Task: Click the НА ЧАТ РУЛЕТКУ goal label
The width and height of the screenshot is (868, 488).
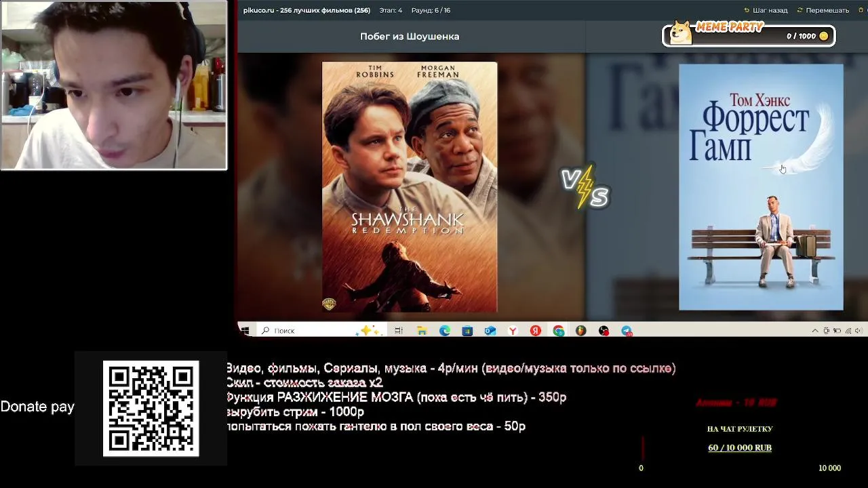Action: (x=740, y=429)
